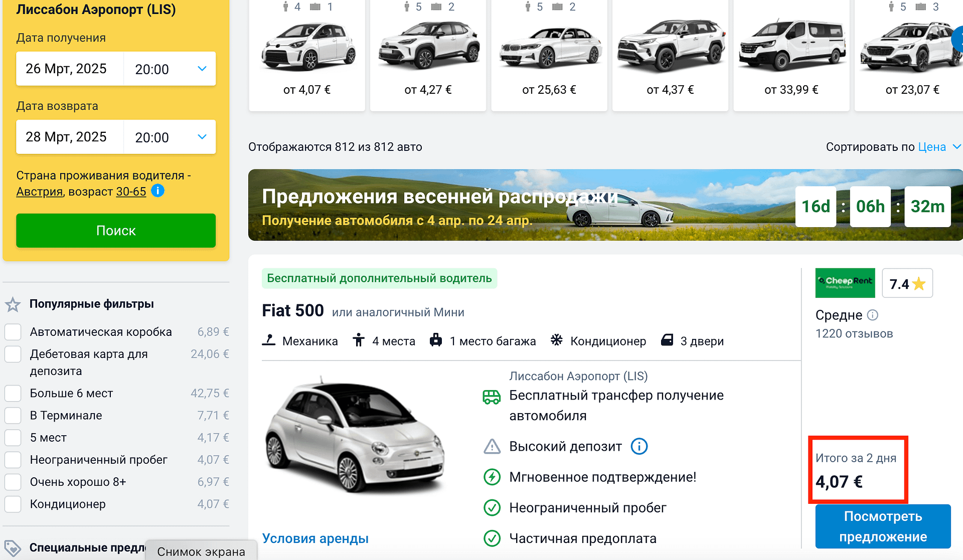This screenshot has width=963, height=560.
Task: Click the tag icon of Специальные предложения
Action: click(13, 547)
